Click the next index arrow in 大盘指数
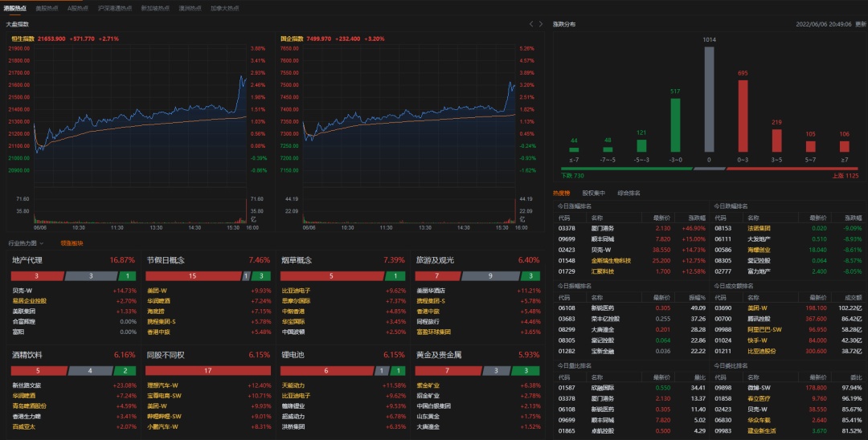868x440 pixels. tap(541, 24)
